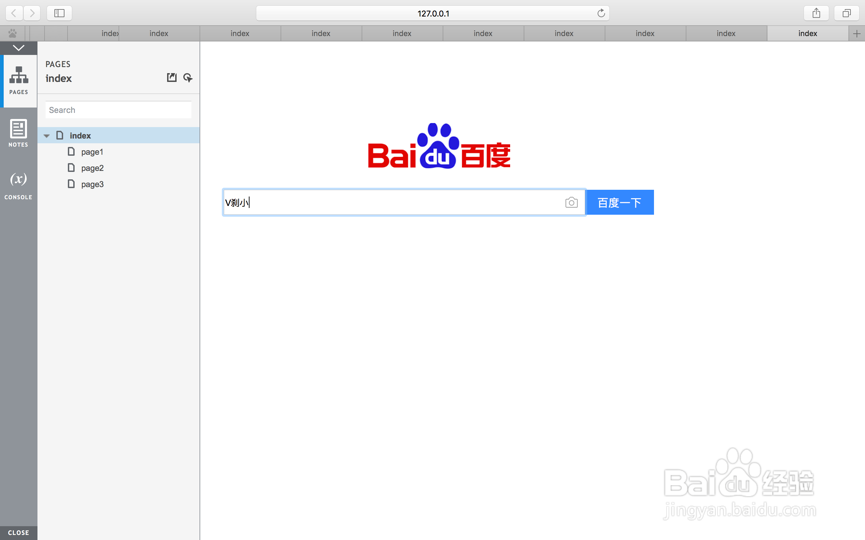Screen dimensions: 865x540
Task: Open page2 in the page tree
Action: click(x=92, y=168)
